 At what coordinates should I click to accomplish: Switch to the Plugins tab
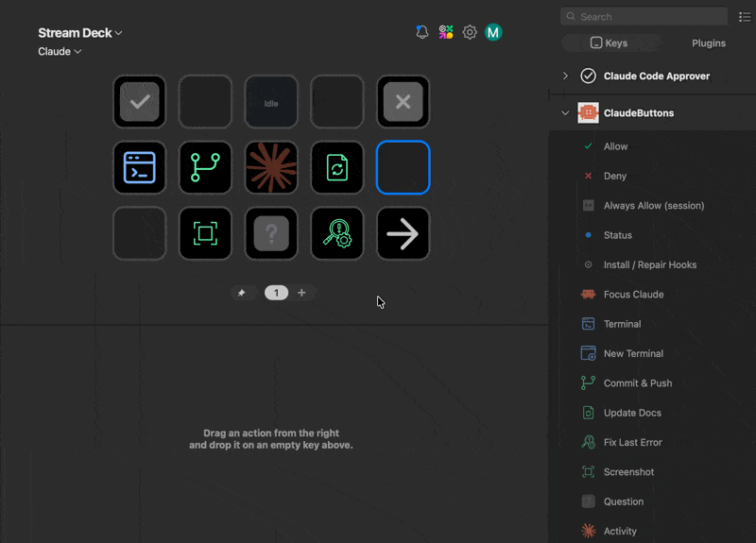(709, 42)
